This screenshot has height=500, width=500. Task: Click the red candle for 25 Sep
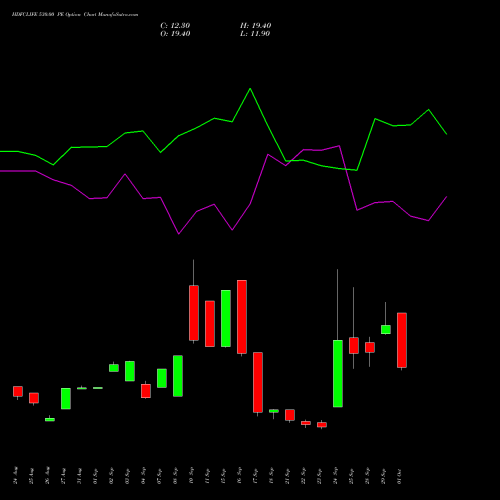[x=354, y=346]
